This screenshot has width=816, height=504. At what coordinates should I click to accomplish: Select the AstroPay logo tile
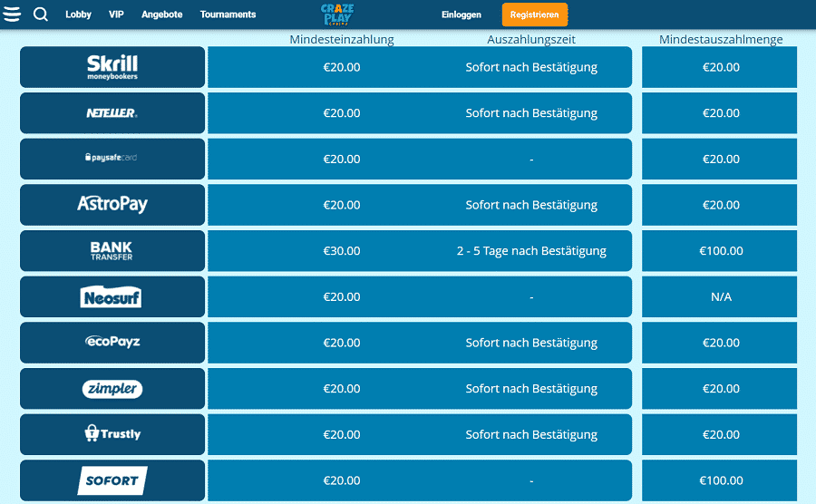pos(112,205)
